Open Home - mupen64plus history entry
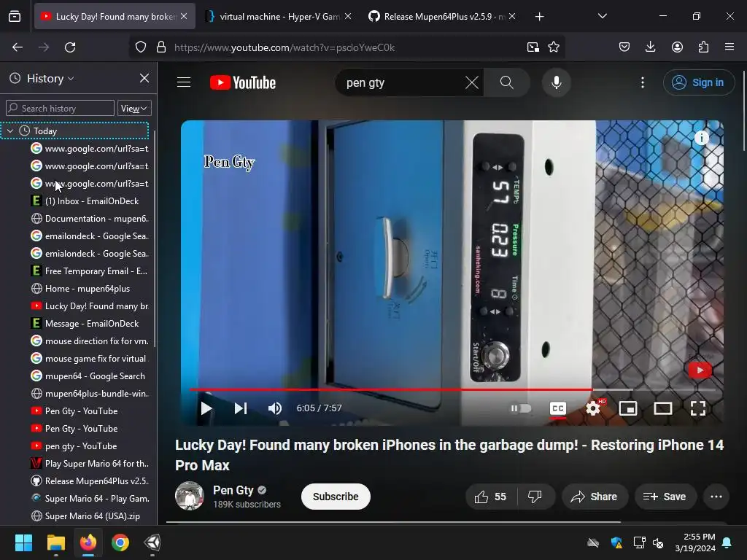The height and width of the screenshot is (560, 747). (89, 289)
